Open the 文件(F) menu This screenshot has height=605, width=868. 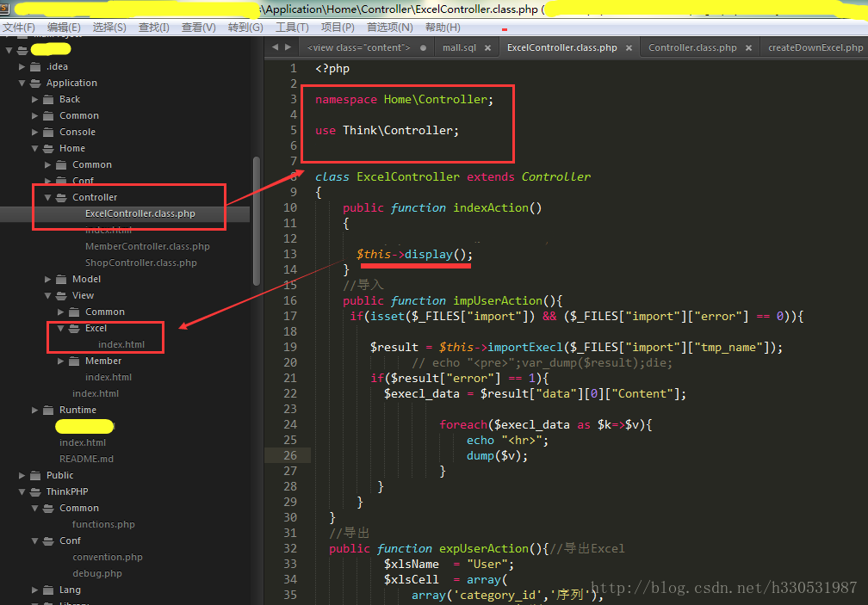pyautogui.click(x=18, y=28)
